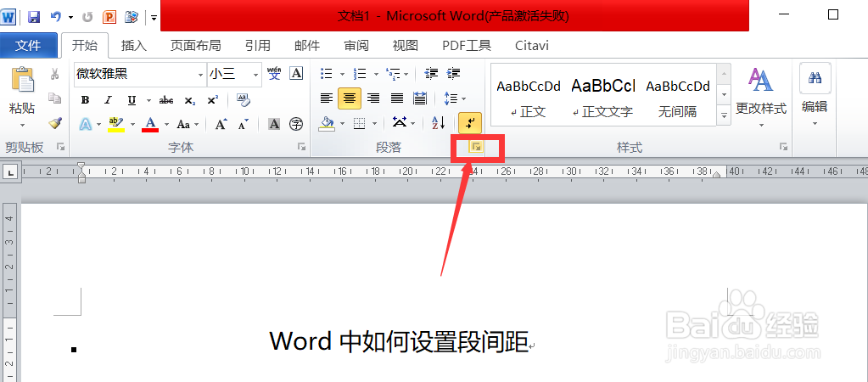Viewport: 868px width, 382px height.
Task: Apply red font color
Action: pos(150,124)
